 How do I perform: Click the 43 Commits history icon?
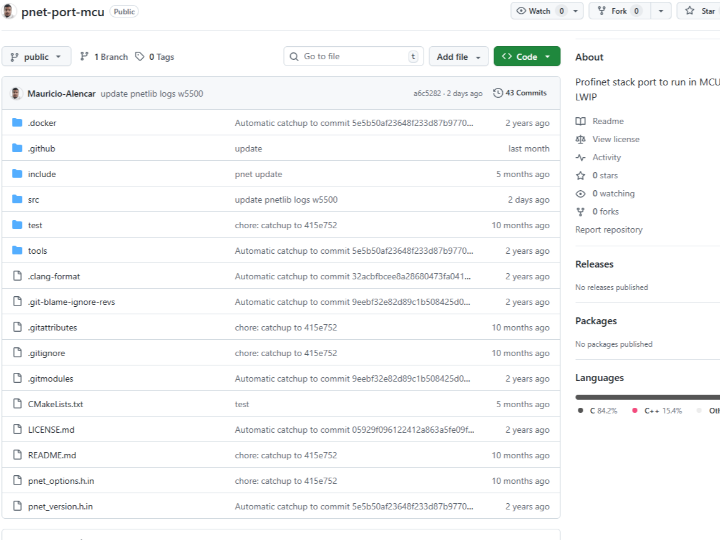point(498,93)
